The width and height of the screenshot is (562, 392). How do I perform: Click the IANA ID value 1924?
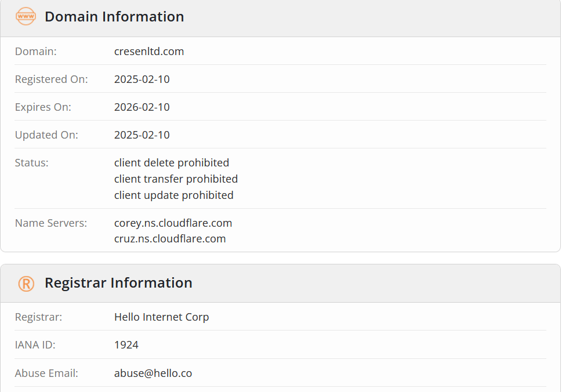pos(126,344)
